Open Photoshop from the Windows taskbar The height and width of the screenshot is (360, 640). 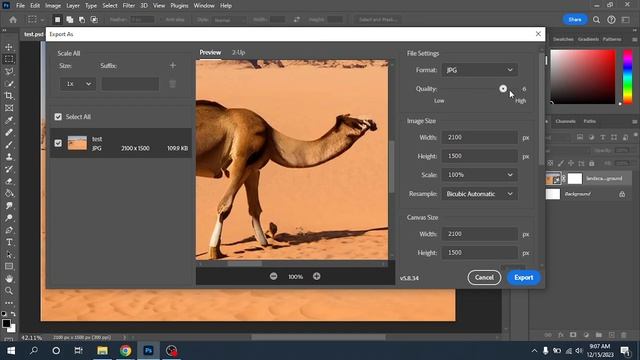click(x=148, y=351)
